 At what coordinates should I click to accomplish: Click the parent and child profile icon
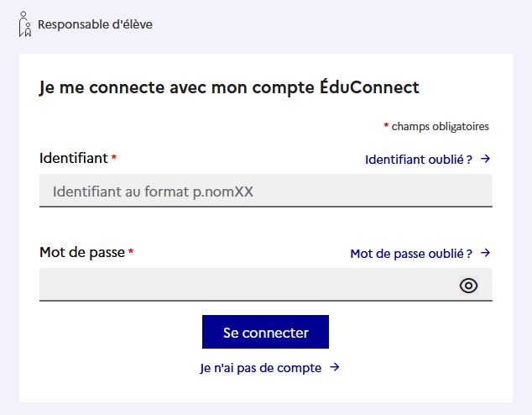point(25,24)
